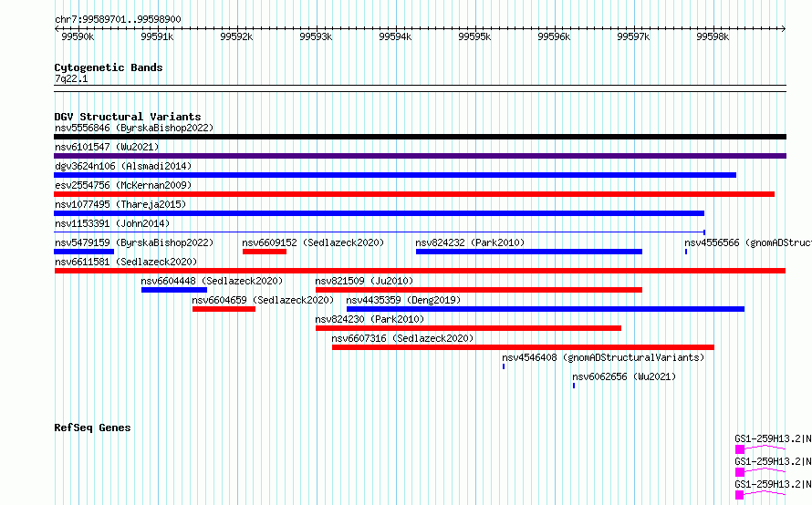812x505 pixels.
Task: Open nsv5479159 (ByrskaBishop2022) label
Action: click(134, 242)
